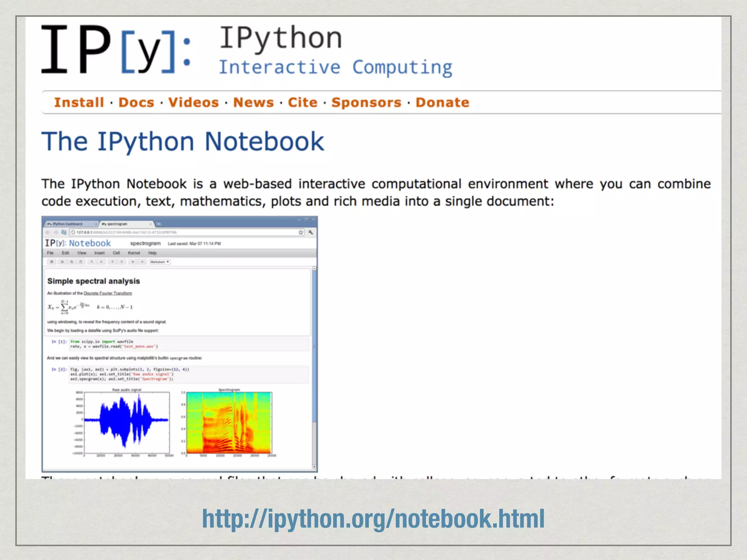This screenshot has height=560, width=747.
Task: Click the Cite navigation link
Action: click(303, 102)
